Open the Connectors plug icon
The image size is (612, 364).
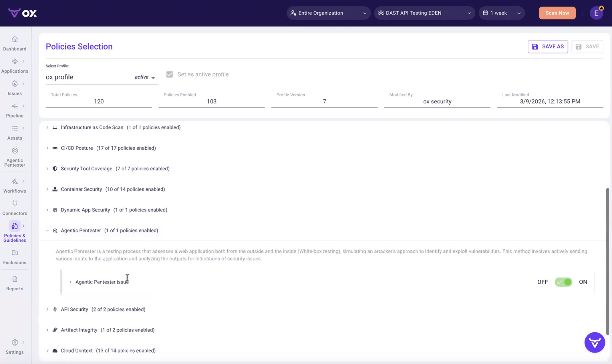tap(15, 203)
